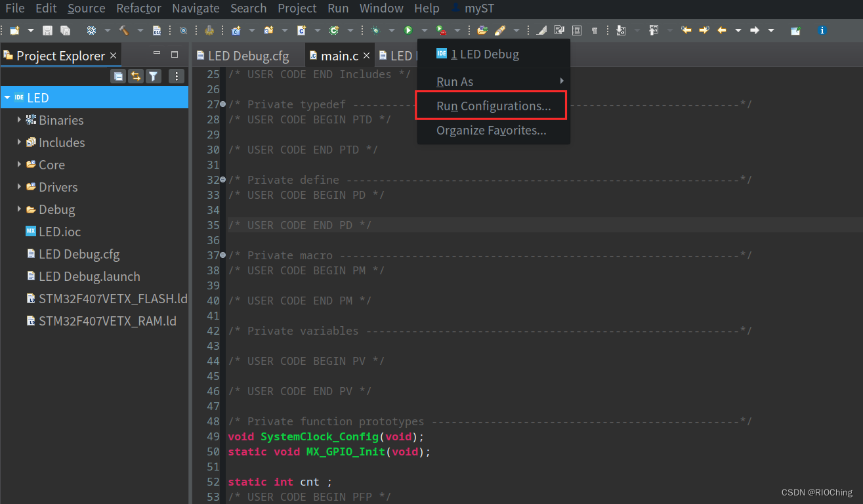Collapse the Debug folder
The height and width of the screenshot is (504, 863).
pyautogui.click(x=18, y=209)
